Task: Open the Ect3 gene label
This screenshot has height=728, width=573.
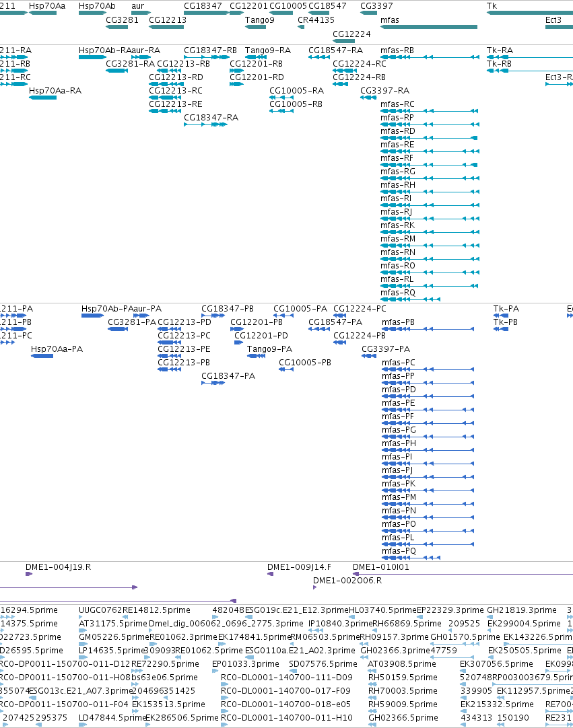Action: [x=553, y=20]
